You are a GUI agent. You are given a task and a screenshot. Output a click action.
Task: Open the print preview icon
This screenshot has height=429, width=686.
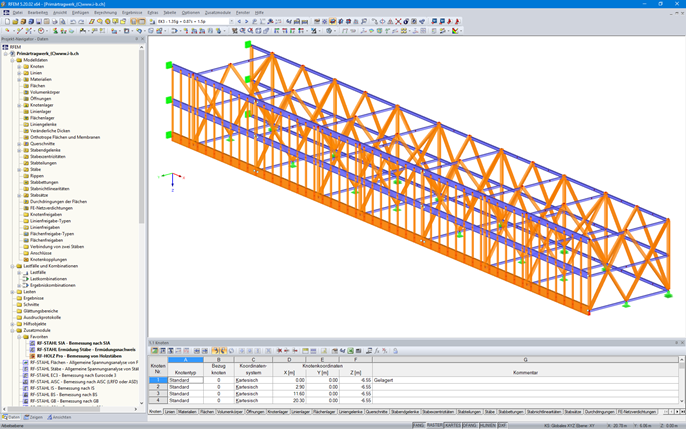point(63,21)
